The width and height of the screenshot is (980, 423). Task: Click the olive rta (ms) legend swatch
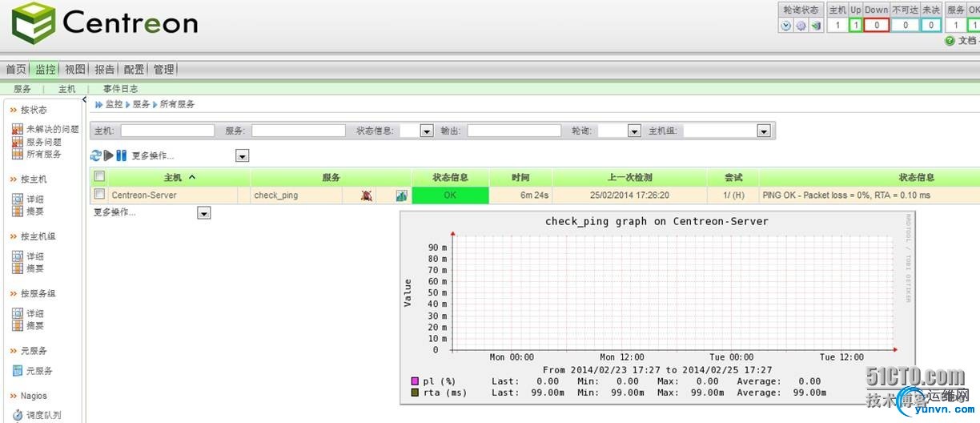(x=415, y=393)
